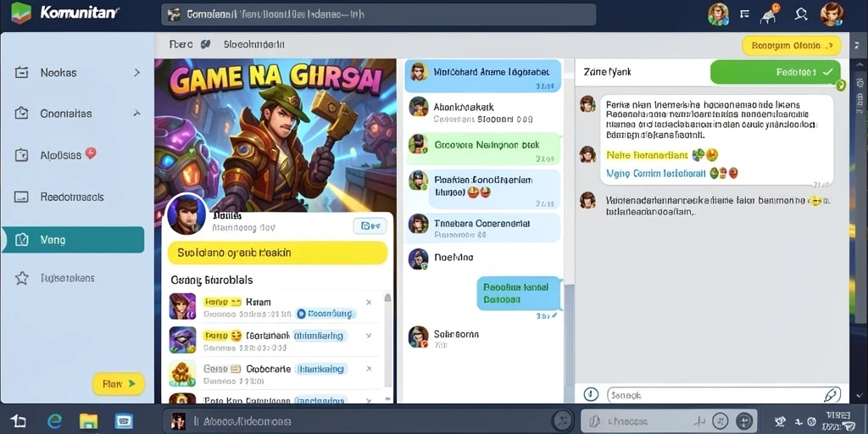868x434 pixels.
Task: Click the GAME NA GHRSAI banner image
Action: coord(275,136)
